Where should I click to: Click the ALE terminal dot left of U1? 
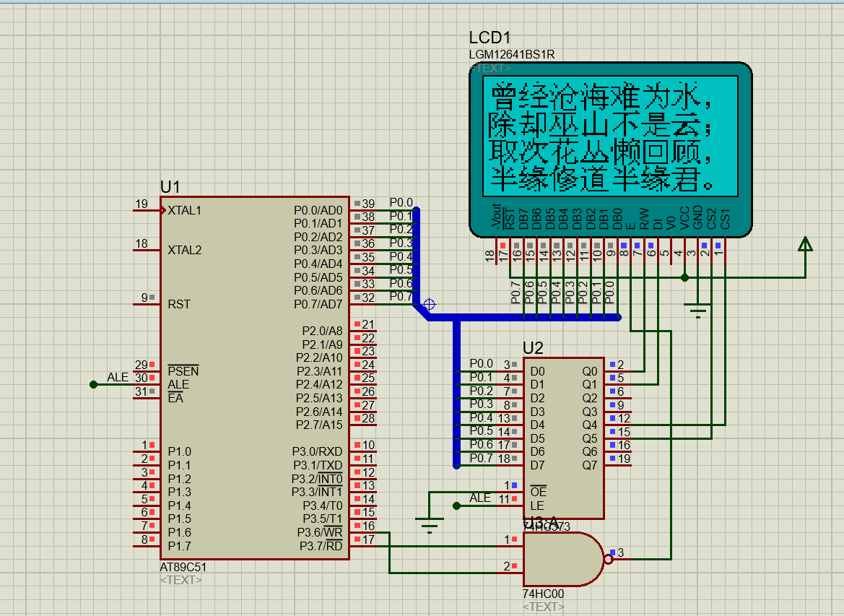(94, 384)
